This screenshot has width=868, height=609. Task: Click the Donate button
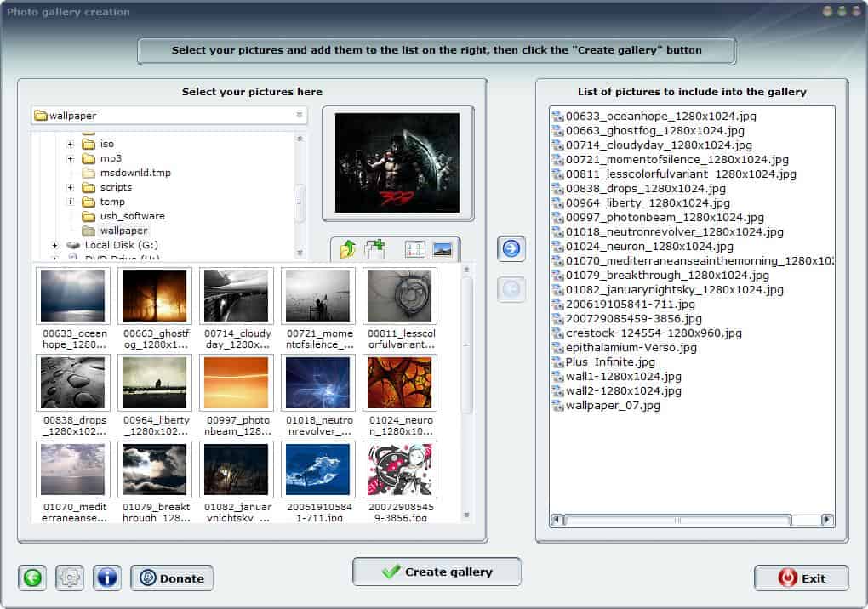click(x=172, y=578)
